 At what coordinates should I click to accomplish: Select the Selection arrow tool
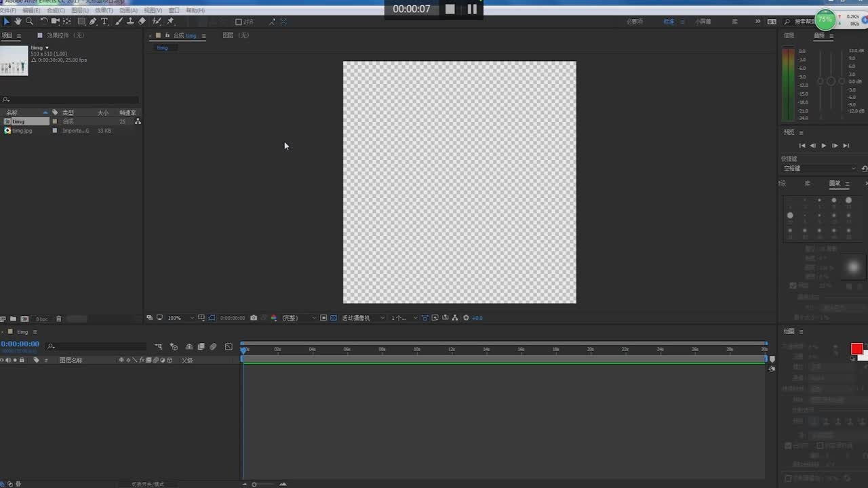pos(7,22)
